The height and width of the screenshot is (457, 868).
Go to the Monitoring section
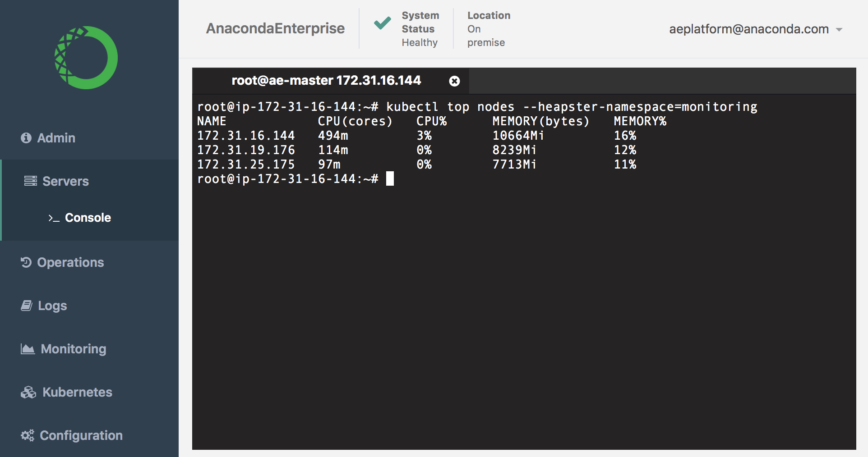pyautogui.click(x=74, y=349)
